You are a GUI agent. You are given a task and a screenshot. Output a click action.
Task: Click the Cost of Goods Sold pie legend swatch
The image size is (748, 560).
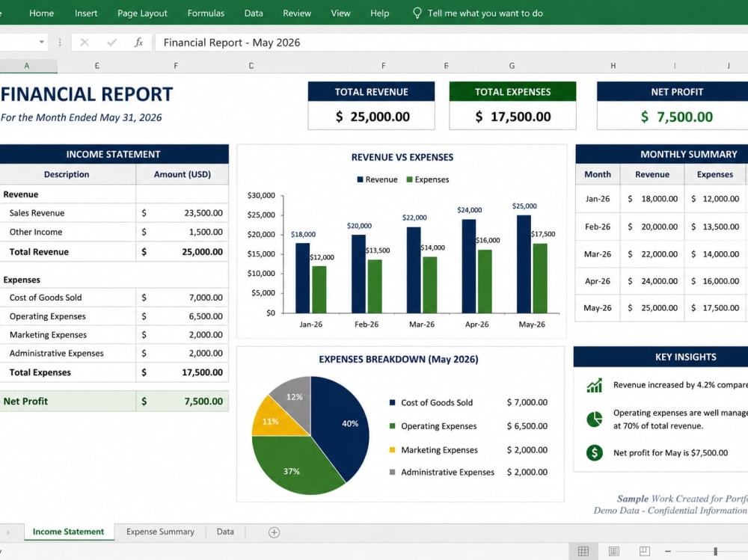[x=392, y=402]
